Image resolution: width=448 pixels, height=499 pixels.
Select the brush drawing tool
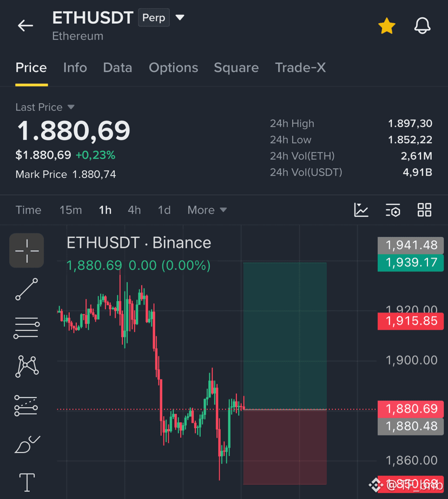click(x=28, y=444)
